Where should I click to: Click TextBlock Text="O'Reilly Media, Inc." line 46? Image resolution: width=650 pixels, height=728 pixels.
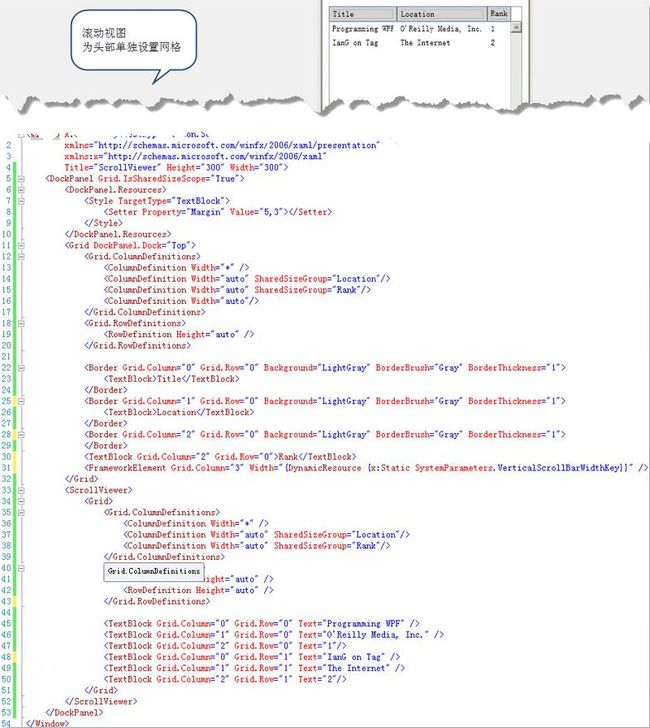coord(273,635)
